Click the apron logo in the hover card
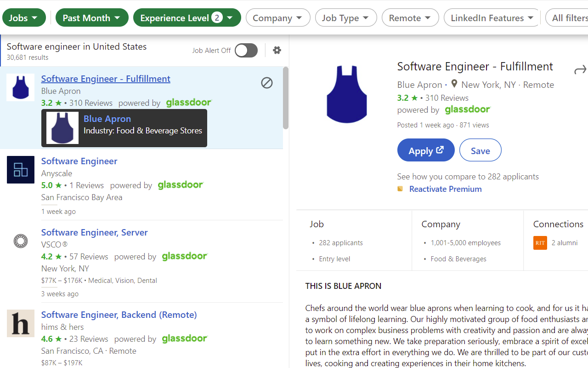This screenshot has width=588, height=368. (62, 128)
